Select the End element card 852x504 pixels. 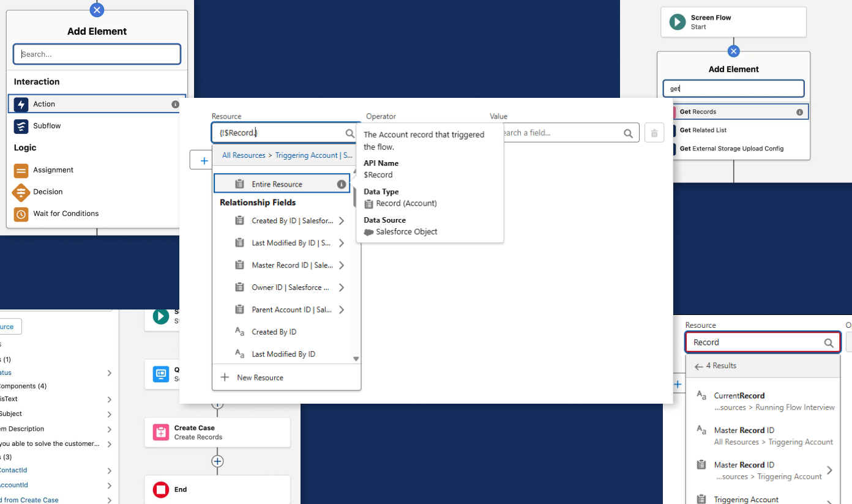pos(217,489)
